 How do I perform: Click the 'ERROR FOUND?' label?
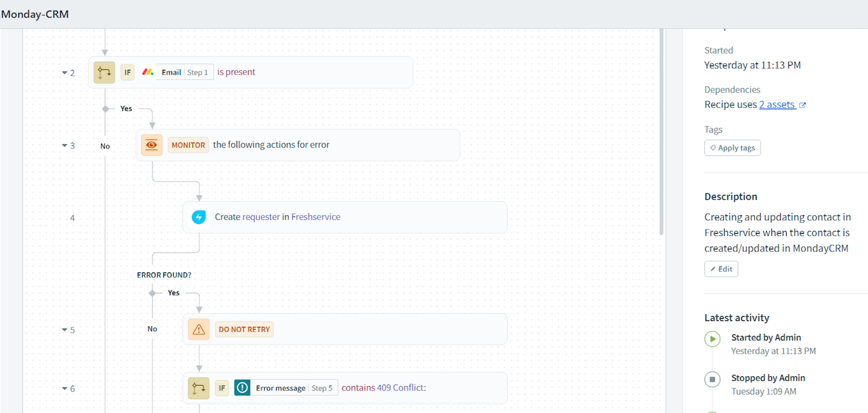pos(164,275)
